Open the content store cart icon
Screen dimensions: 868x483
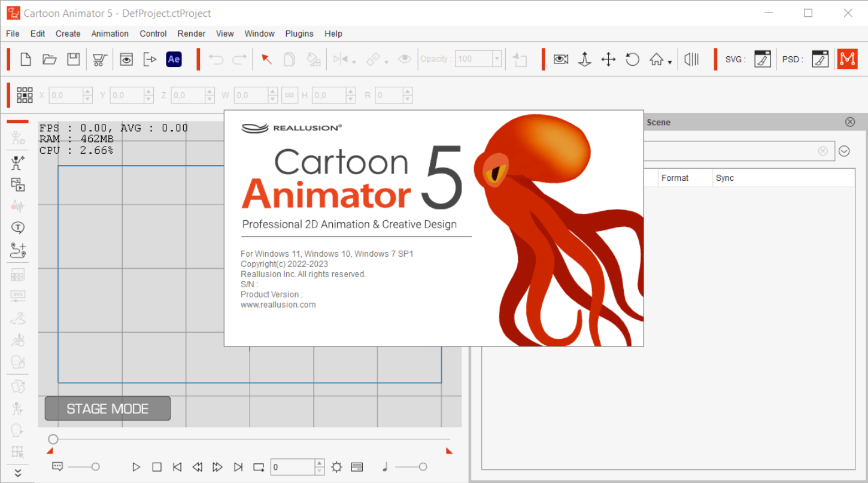pyautogui.click(x=100, y=59)
